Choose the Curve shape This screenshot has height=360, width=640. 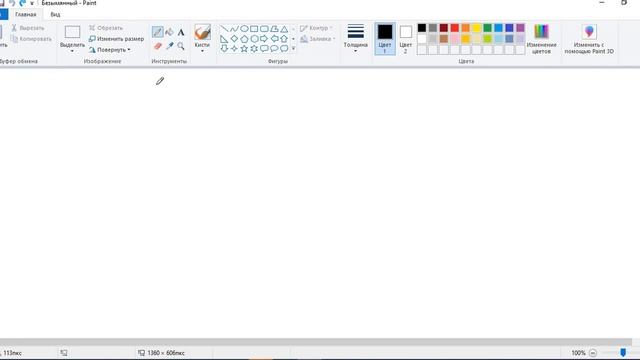tap(234, 29)
